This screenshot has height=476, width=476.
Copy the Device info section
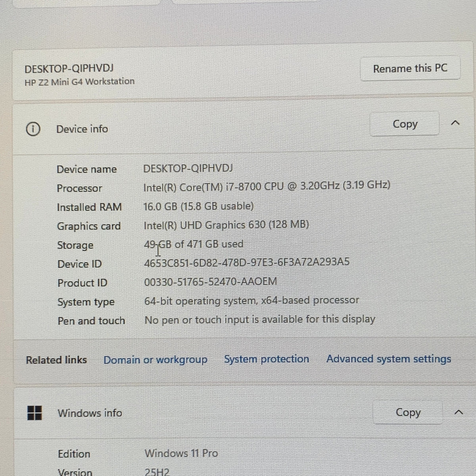coord(405,124)
